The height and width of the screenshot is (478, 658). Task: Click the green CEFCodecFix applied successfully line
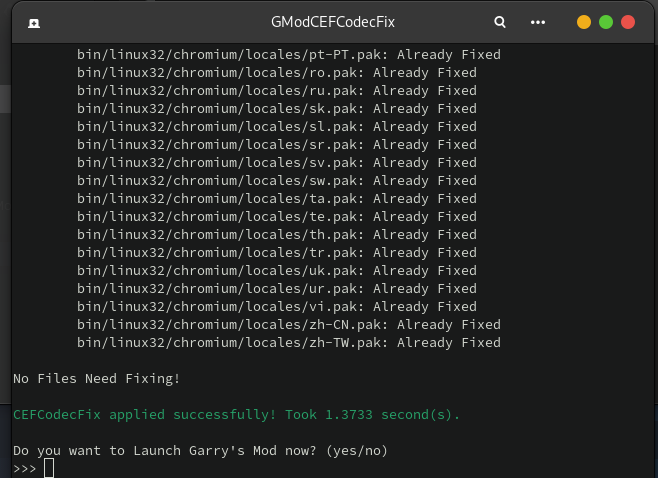(236, 415)
